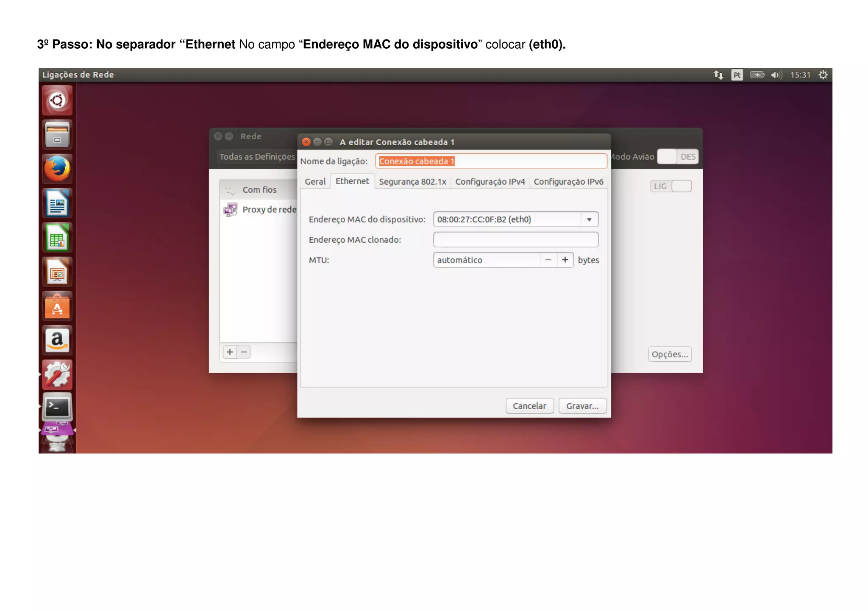Open Terminal from the launcher
The image size is (868, 613).
click(57, 407)
